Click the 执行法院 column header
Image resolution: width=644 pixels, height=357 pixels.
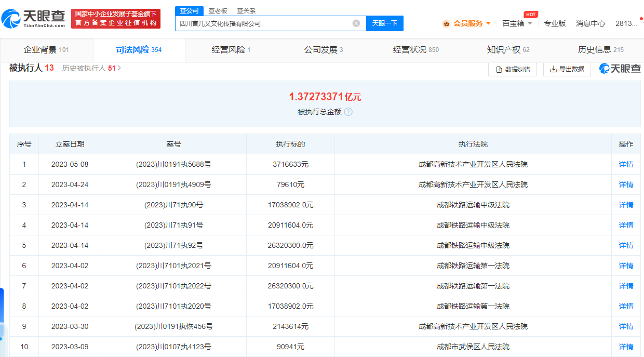(473, 144)
